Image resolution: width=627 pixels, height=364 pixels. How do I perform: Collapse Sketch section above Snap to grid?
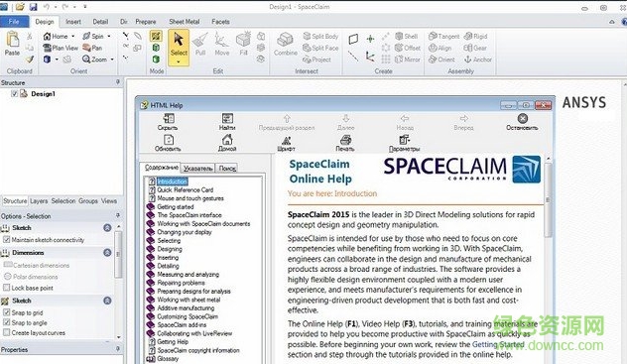pyautogui.click(x=107, y=301)
